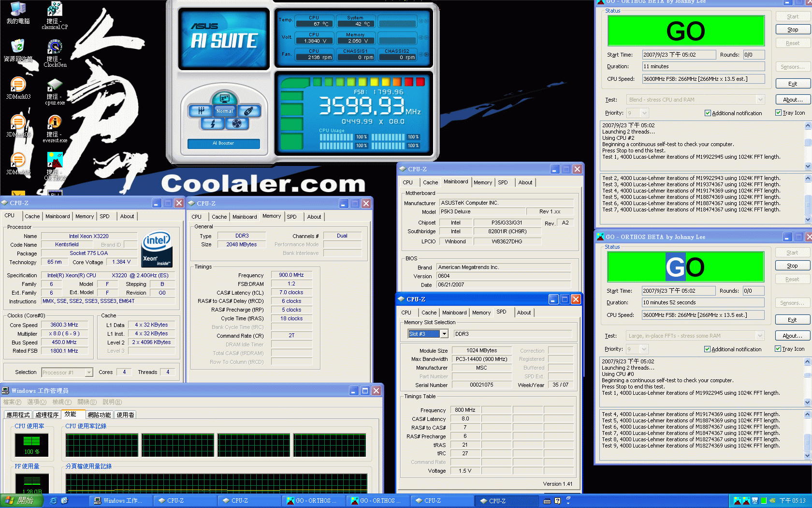Click the first ORTHOS tray icon
812x508 pixels.
(738, 501)
